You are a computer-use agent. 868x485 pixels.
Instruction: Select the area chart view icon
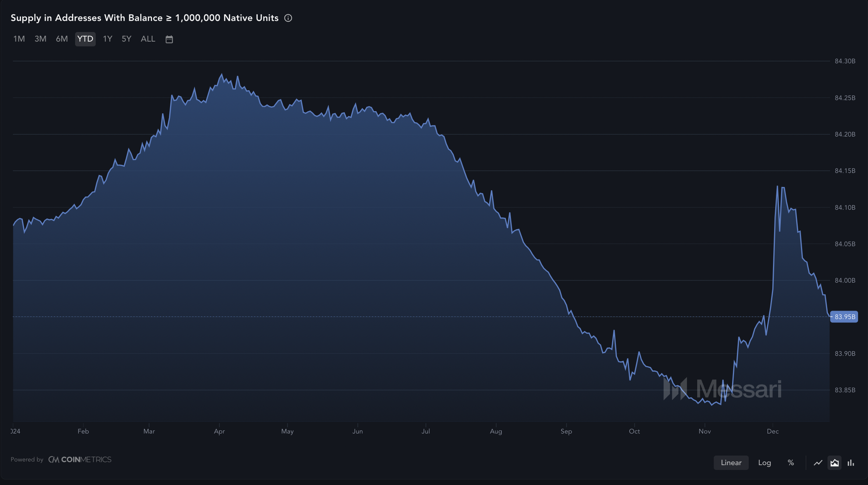(835, 463)
